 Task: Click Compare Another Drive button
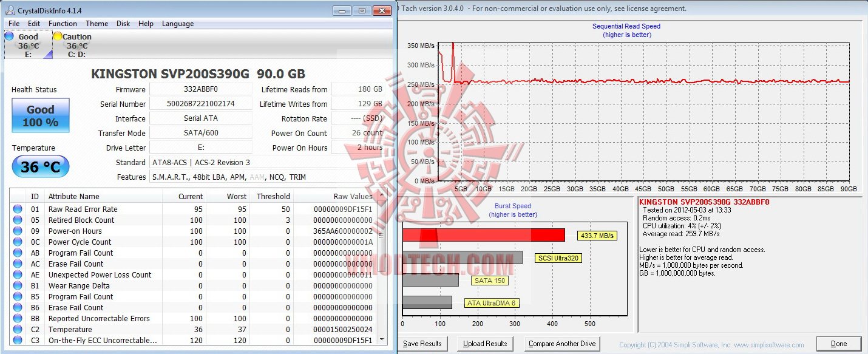[x=562, y=344]
